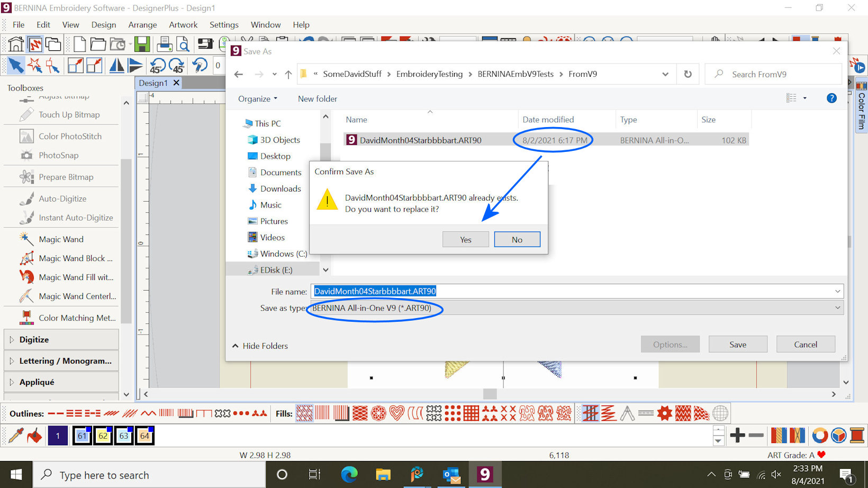
Task: Open the change view options dropdown
Action: (x=805, y=98)
